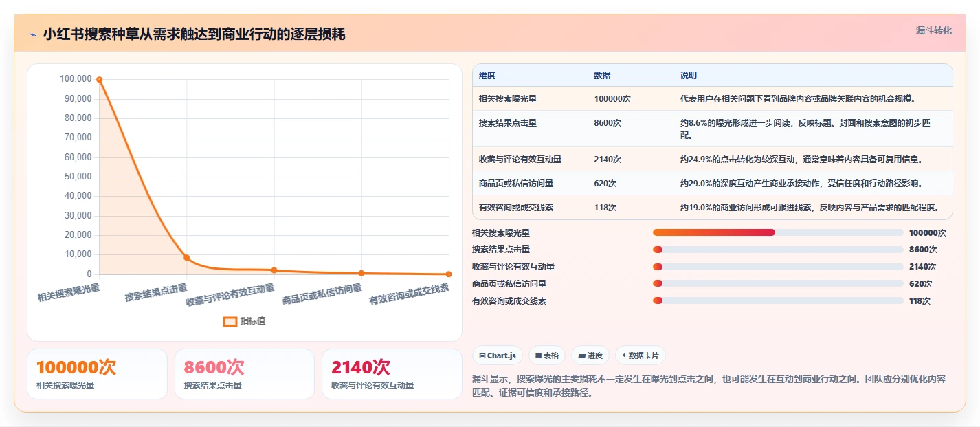Viewport: 980px width, 427px height.
Task: Click the 进度 chip
Action: pyautogui.click(x=590, y=355)
